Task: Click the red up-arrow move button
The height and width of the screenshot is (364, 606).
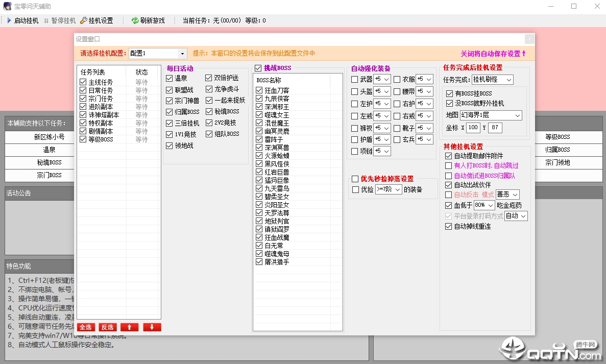Action: 130,327
